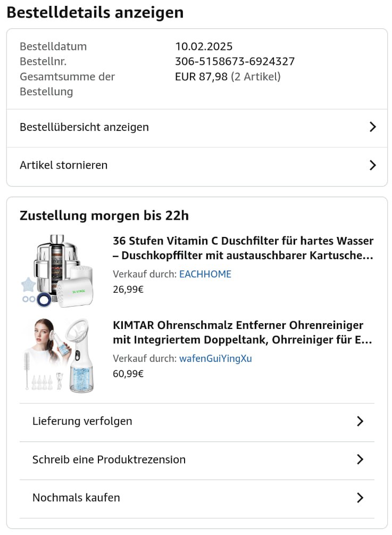Choose Schreib eine Produktrezension
The image size is (392, 535).
[109, 459]
